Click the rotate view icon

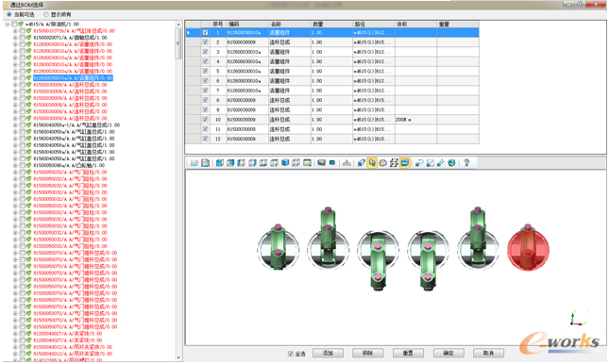coord(419,163)
